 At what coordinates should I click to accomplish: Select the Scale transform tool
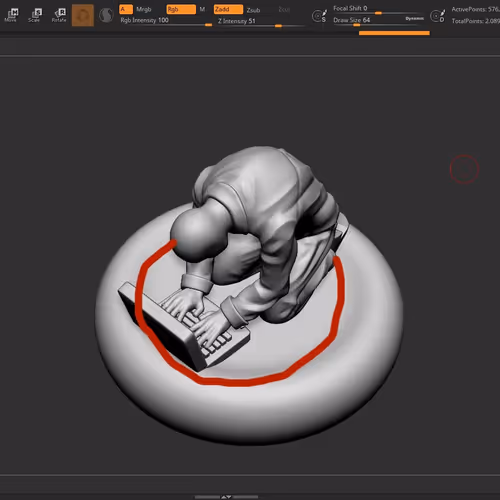(35, 15)
